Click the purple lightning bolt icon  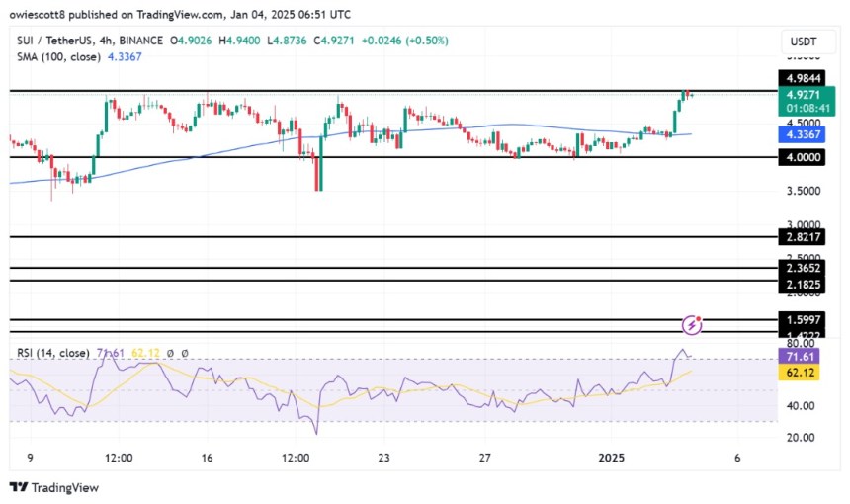point(693,324)
